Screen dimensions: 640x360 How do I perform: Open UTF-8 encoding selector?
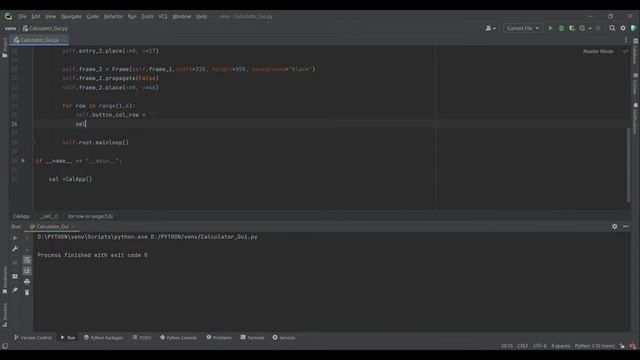(x=540, y=346)
